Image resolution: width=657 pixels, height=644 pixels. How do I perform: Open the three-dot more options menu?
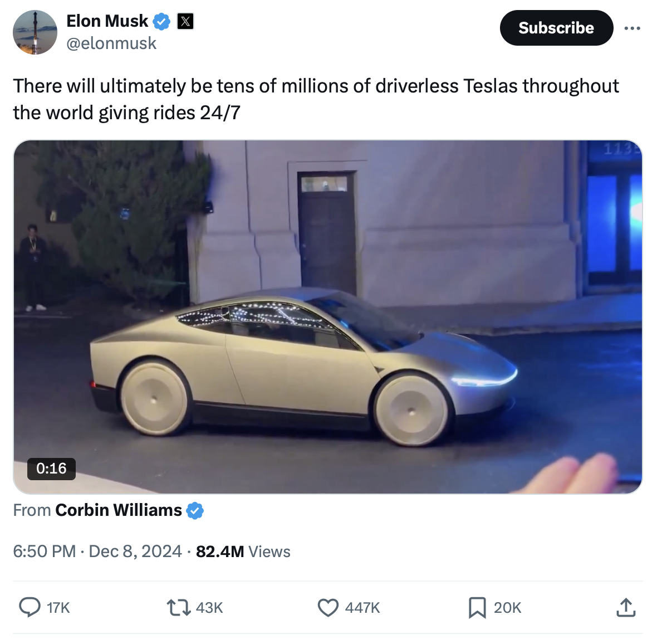pyautogui.click(x=632, y=28)
